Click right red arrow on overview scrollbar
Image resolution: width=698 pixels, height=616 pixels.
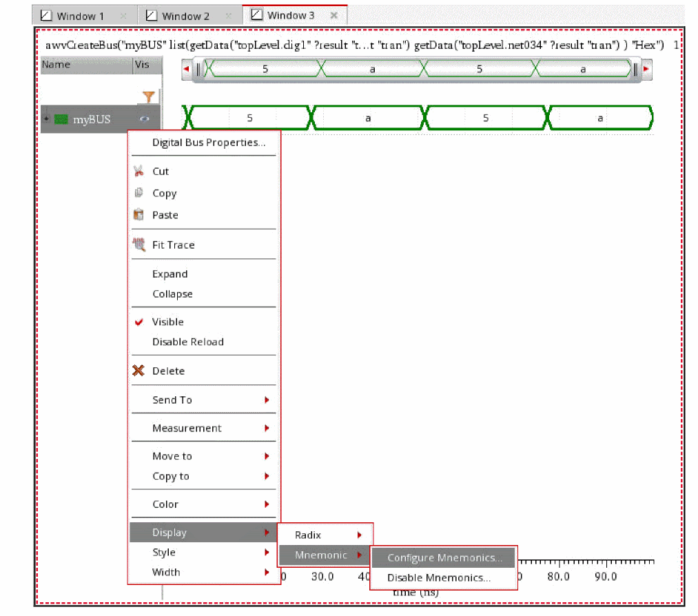coord(646,69)
